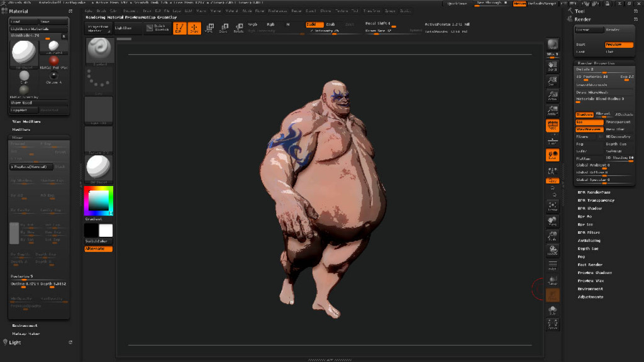Activate the Edit mode button
Image resolution: width=644 pixels, height=362 pixels.
179,28
